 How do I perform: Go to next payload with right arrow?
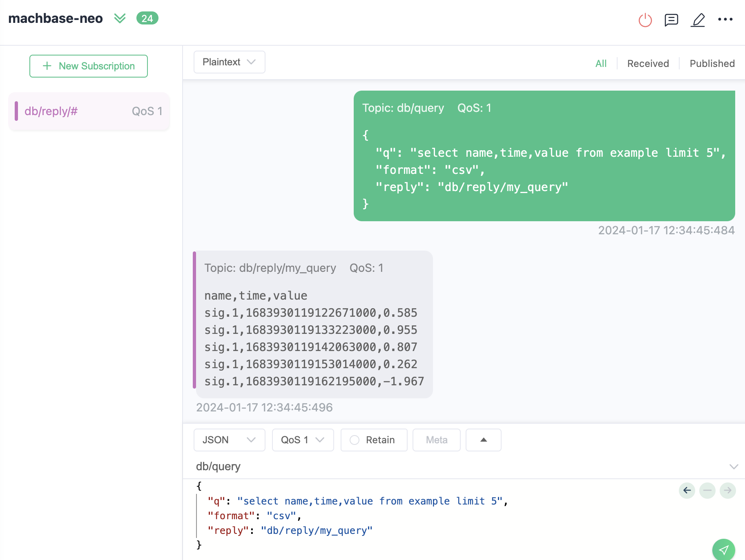[x=727, y=490]
